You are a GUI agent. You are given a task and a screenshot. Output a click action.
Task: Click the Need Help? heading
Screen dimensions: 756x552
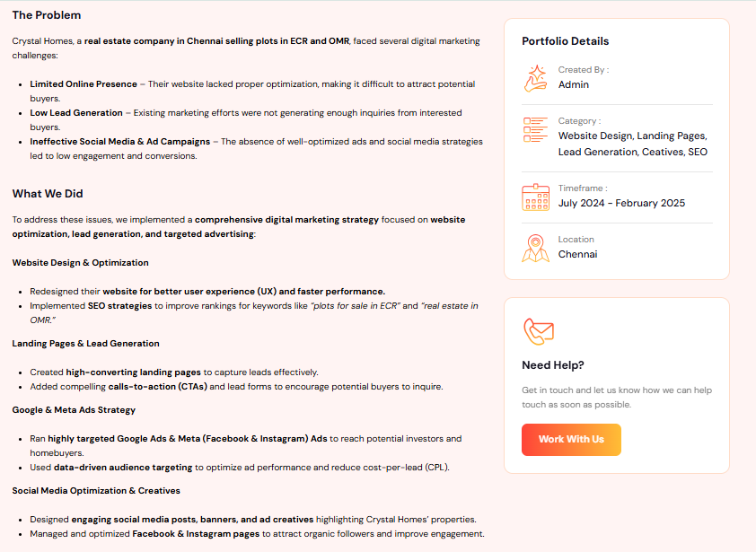click(552, 365)
